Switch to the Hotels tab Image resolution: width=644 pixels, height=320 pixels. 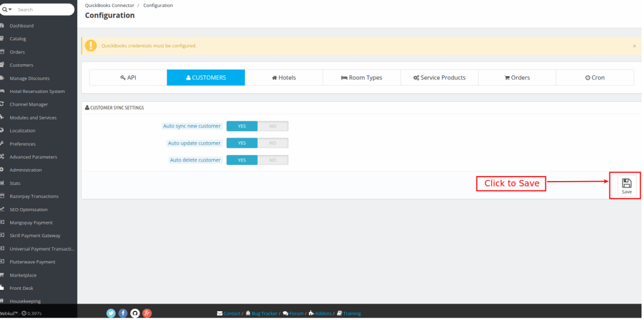tap(284, 77)
